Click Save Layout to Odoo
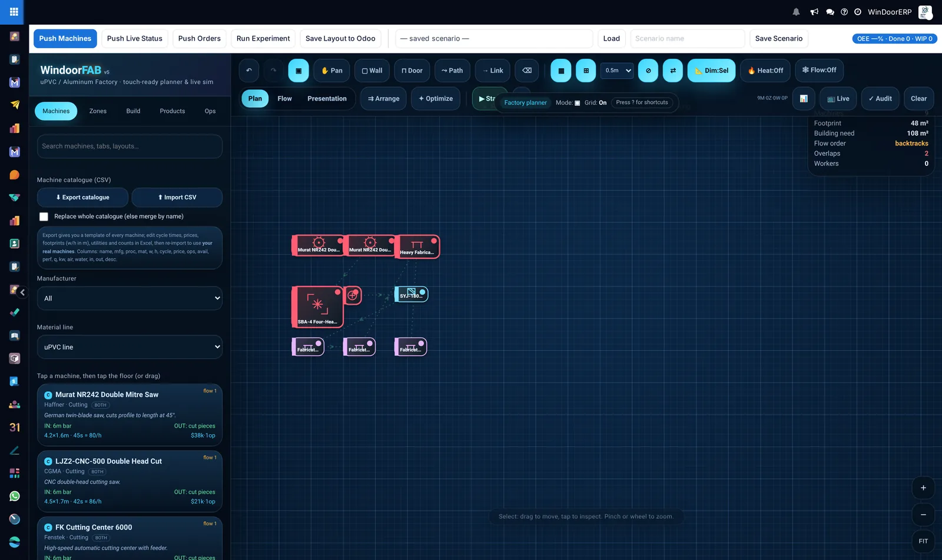Image resolution: width=942 pixels, height=560 pixels. pos(340,39)
